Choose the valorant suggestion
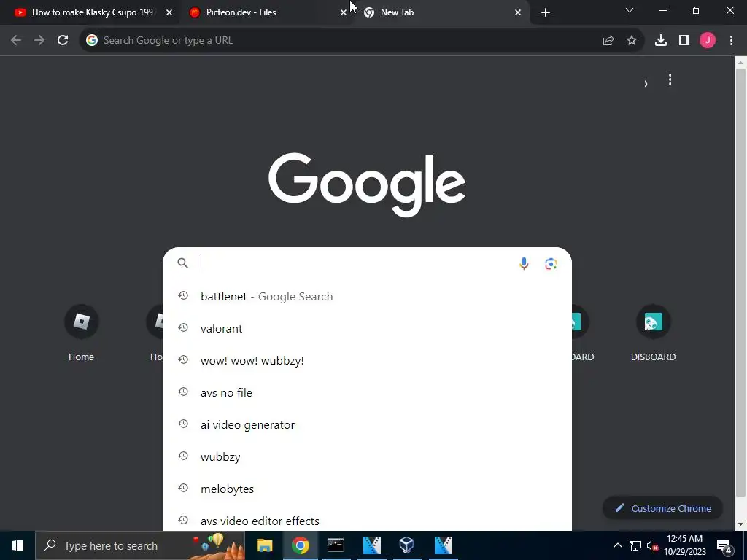Image resolution: width=747 pixels, height=560 pixels. [x=367, y=329]
